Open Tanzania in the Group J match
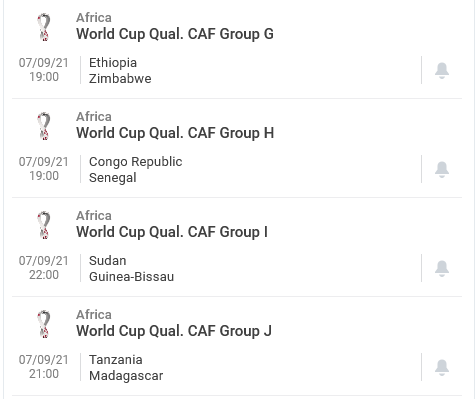Screen dimensions: 475x399 [x=116, y=360]
